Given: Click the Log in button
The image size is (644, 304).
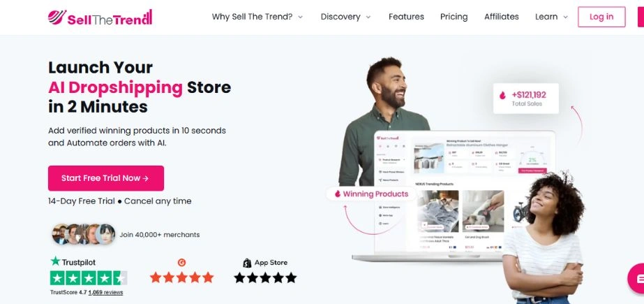Looking at the screenshot, I should pyautogui.click(x=601, y=17).
